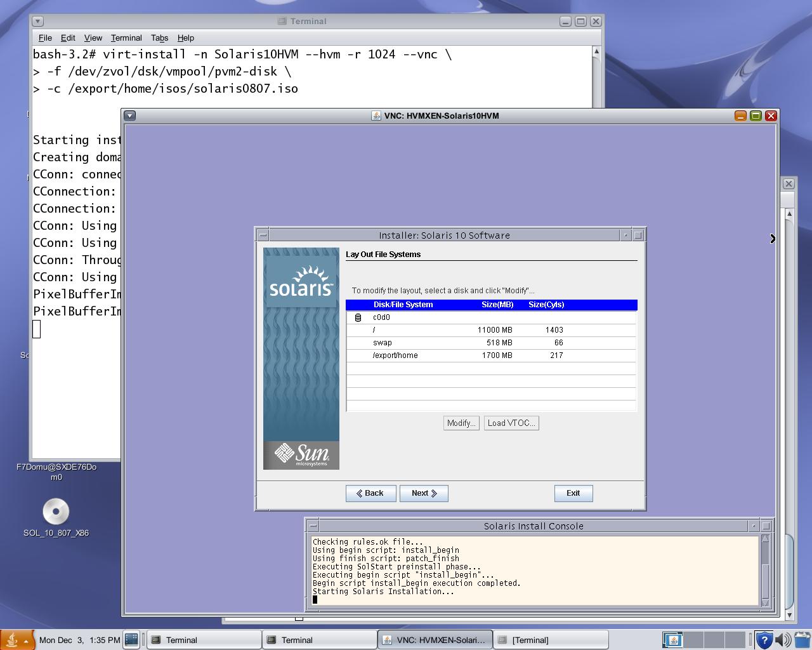
Task: Click the clock showing Mon Dec 3, 1:35 PM
Action: (x=79, y=640)
